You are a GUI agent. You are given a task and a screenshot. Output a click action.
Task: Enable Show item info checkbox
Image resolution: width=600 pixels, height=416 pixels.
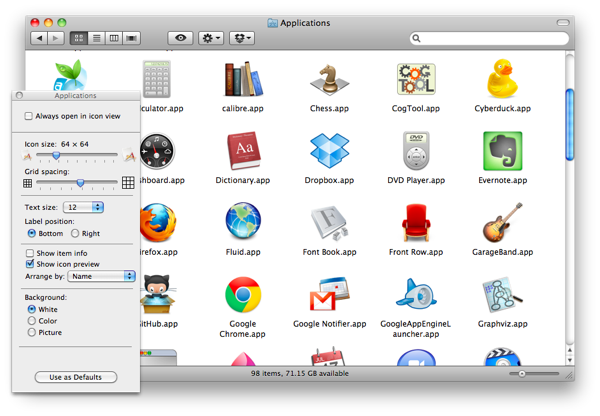[x=29, y=253]
